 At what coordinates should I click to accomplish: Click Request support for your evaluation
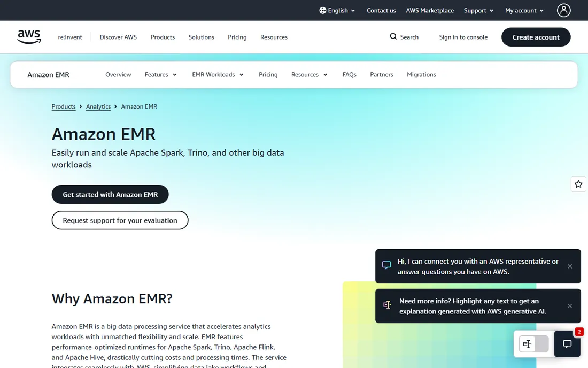120,220
